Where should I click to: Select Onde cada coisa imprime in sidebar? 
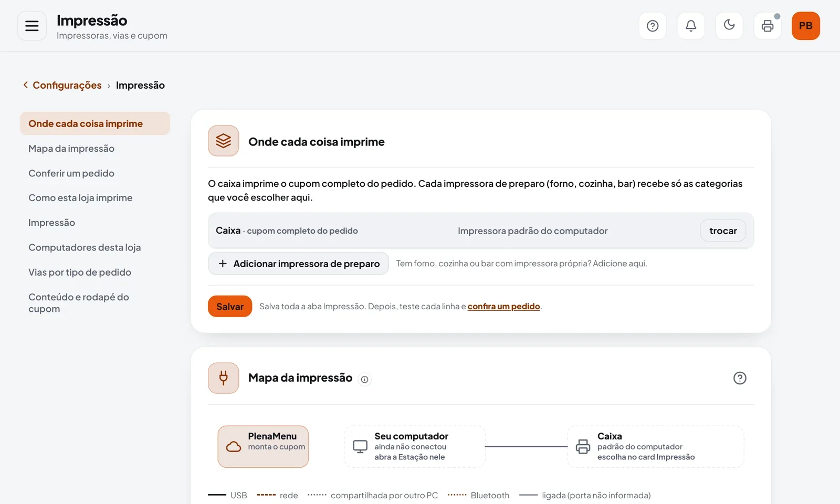(x=95, y=123)
